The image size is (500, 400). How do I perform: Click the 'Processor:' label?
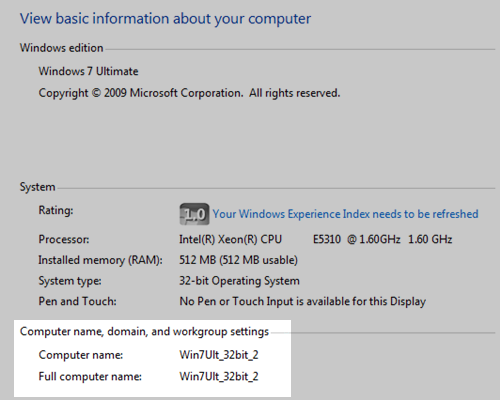click(x=64, y=239)
